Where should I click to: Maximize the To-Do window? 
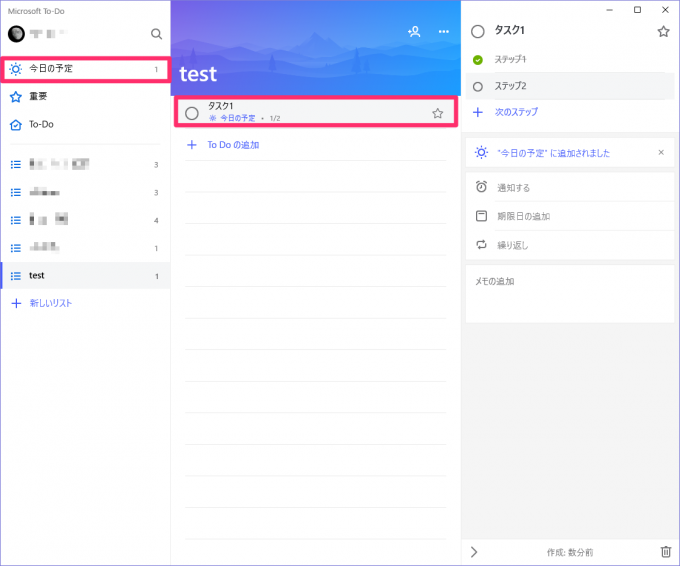(x=637, y=10)
